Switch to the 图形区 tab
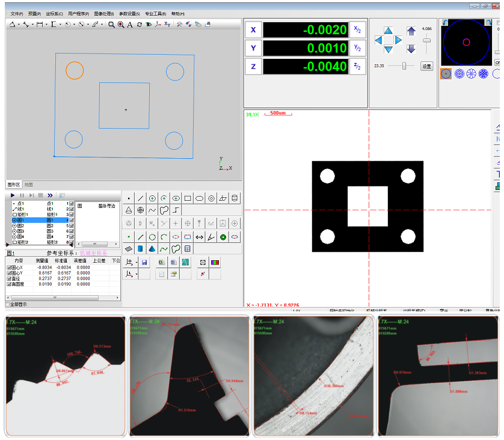 click(14, 185)
